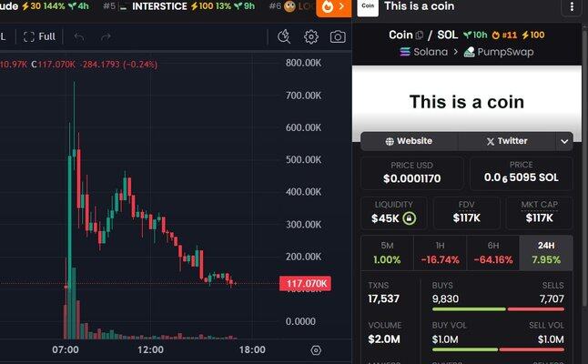588x364 pixels.
Task: Select the 5M timeframe tab
Action: tap(387, 252)
